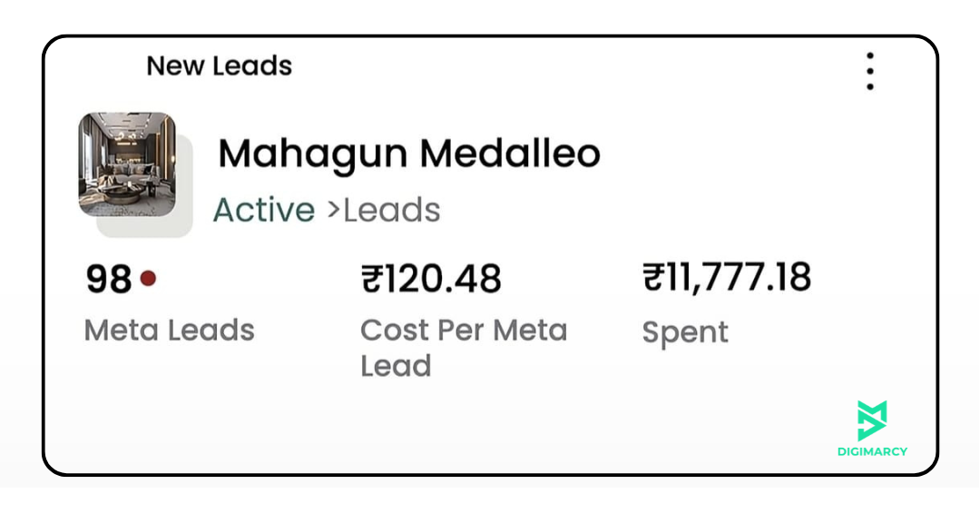This screenshot has height=514, width=980.
Task: Click the ₹120.48 cost value
Action: (x=431, y=279)
